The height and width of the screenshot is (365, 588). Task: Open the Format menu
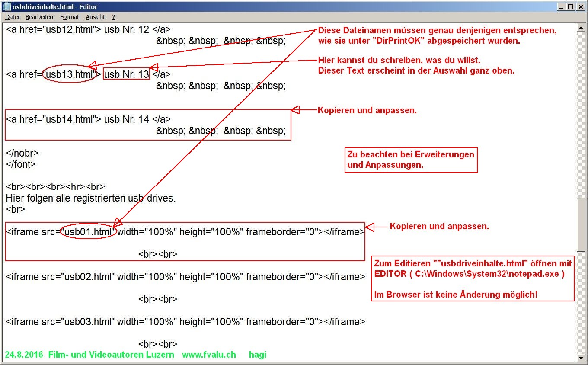click(70, 17)
